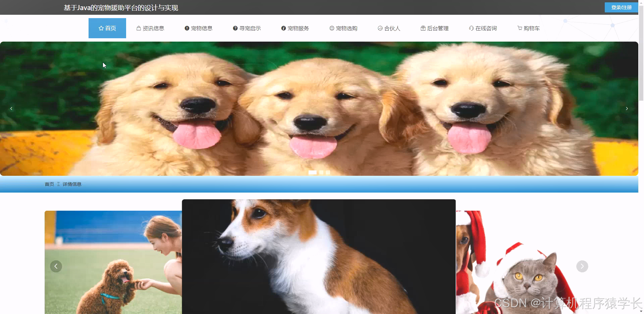Select the third carousel indicator dot

tap(328, 172)
